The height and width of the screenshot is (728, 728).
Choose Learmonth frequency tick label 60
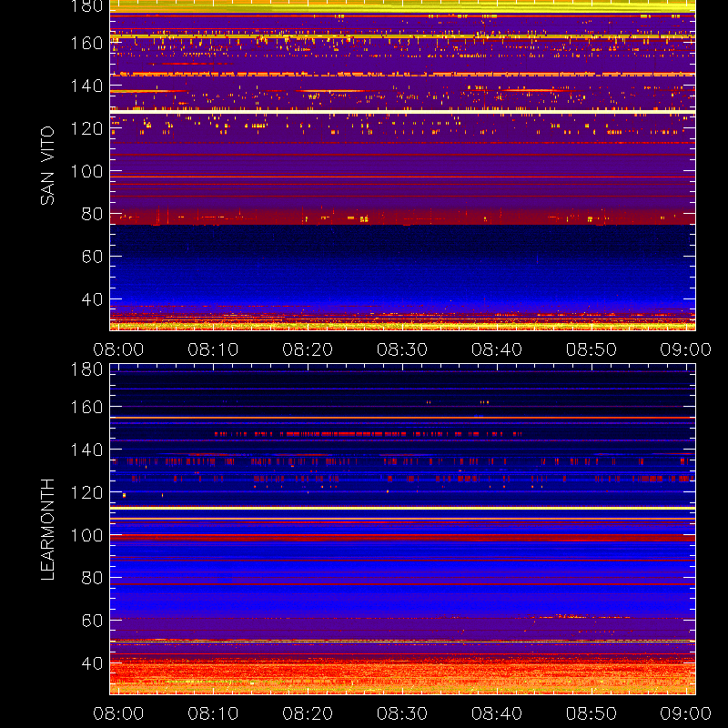(92, 621)
